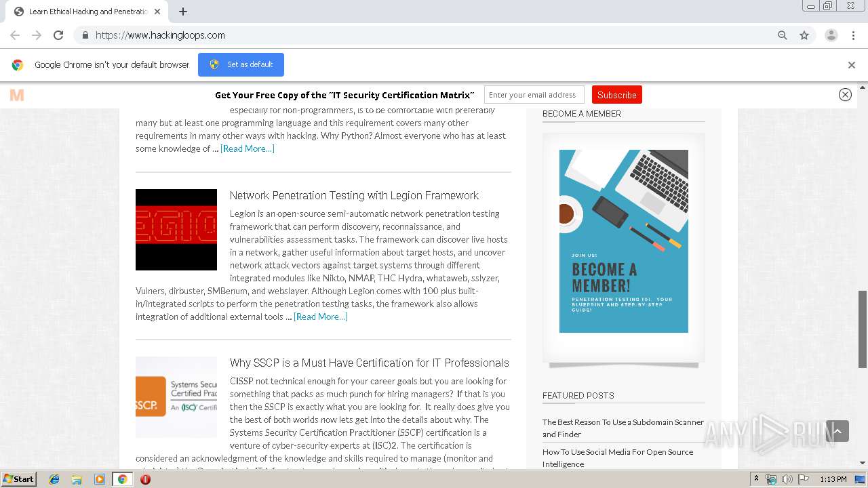Open the Windows Start menu
Viewport: 868px width, 488px height.
(19, 479)
